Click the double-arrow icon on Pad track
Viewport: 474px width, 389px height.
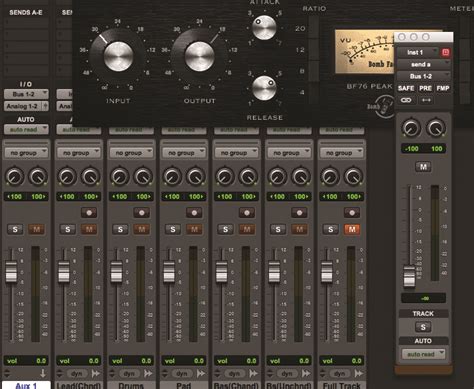pyautogui.click(x=201, y=374)
